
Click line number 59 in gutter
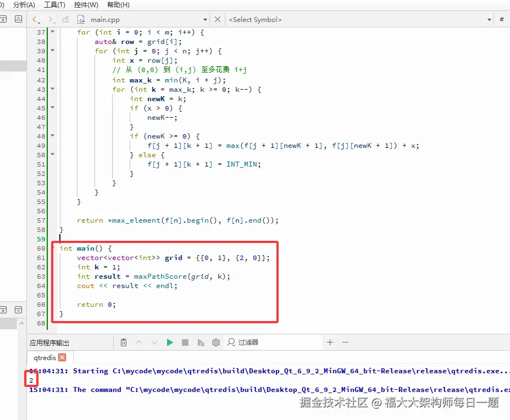41,239
